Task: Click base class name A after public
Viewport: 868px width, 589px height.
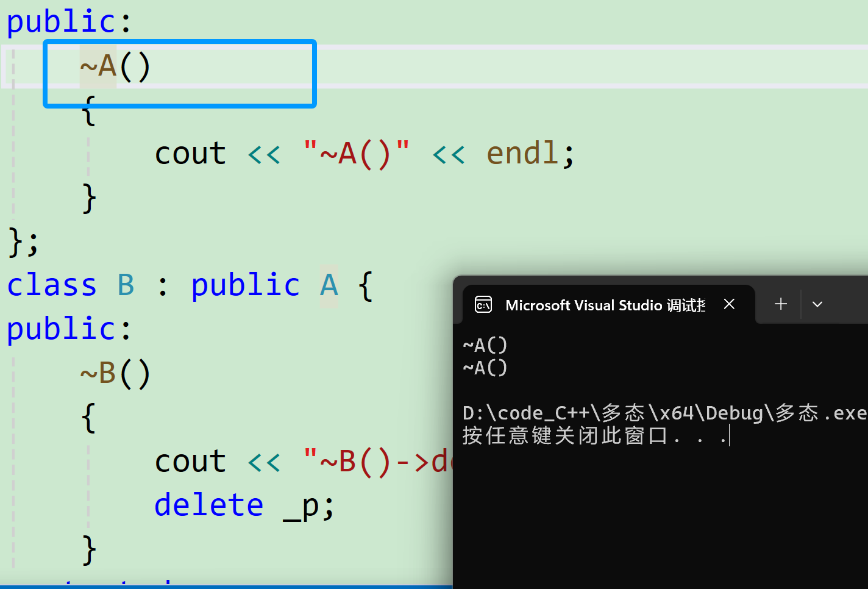Action: pyautogui.click(x=329, y=285)
